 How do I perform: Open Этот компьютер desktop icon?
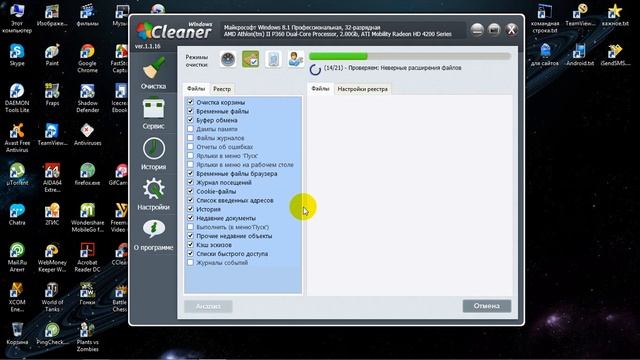(x=17, y=19)
